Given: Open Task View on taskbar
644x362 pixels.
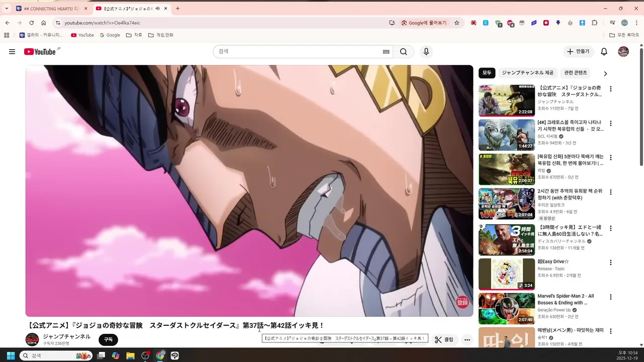Looking at the screenshot, I should pyautogui.click(x=101, y=355).
